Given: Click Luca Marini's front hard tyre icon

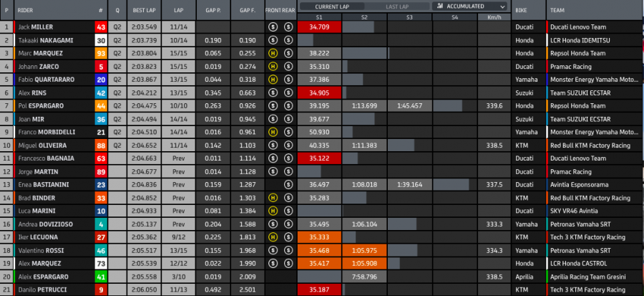Looking at the screenshot, I should pos(272,211).
